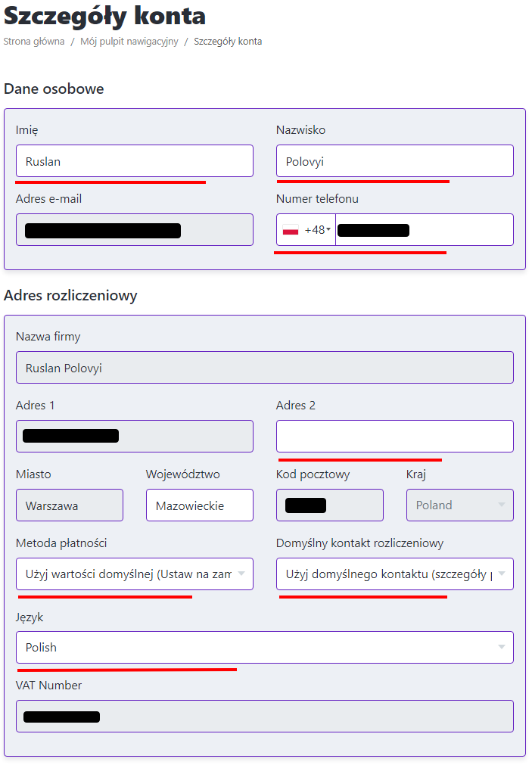Click the Dane osobowe section heading
532x765 pixels.
(54, 89)
